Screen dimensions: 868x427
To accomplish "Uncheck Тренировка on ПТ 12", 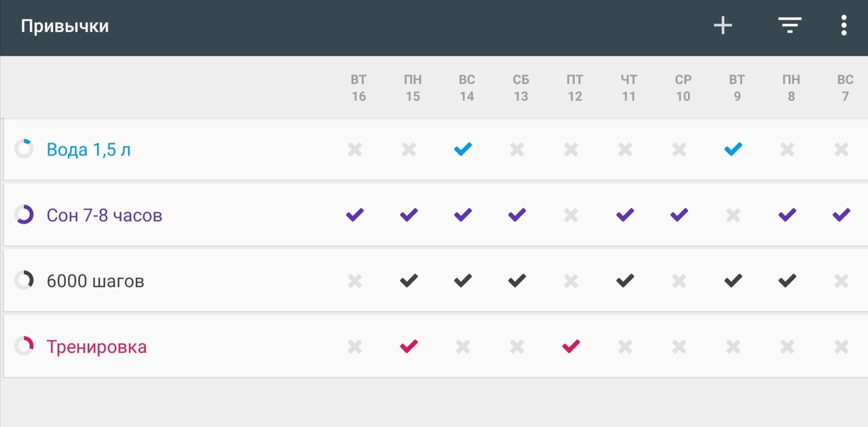I will pos(571,347).
